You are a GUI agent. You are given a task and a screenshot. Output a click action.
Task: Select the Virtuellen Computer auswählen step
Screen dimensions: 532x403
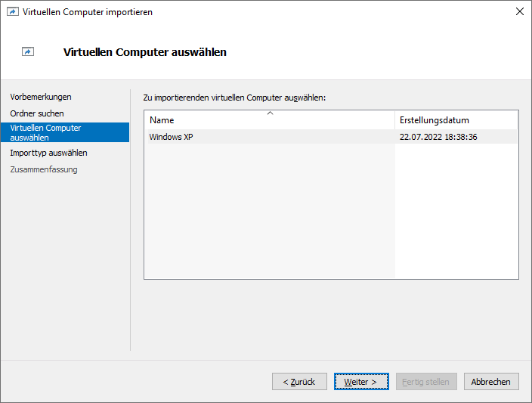tap(65, 132)
